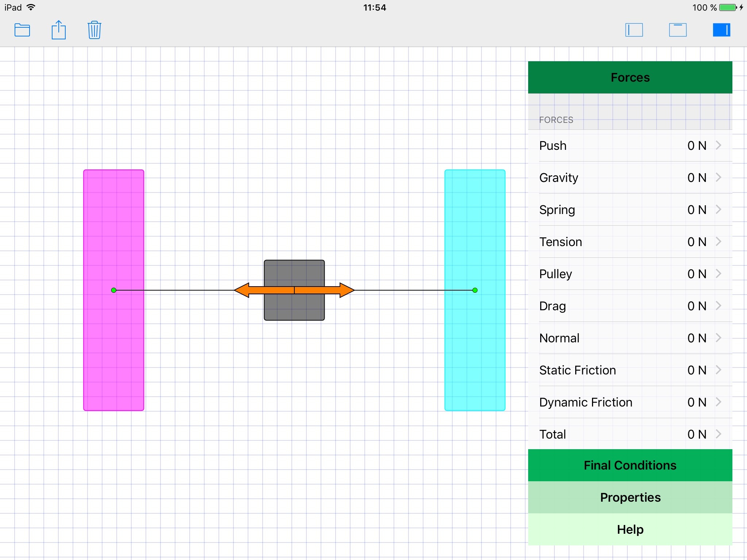The height and width of the screenshot is (560, 747).
Task: Select the magenta rectangle object
Action: point(113,219)
